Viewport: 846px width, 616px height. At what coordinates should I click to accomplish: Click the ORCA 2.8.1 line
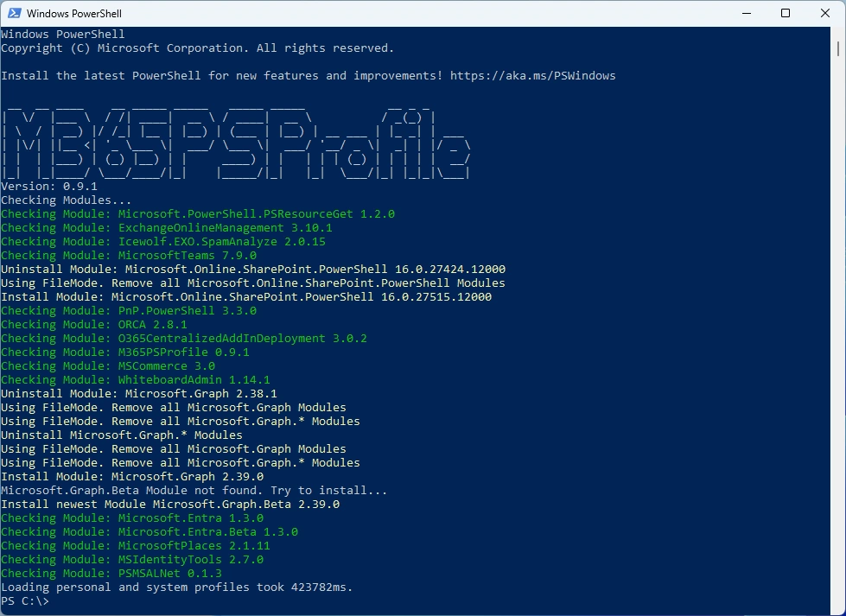click(x=94, y=325)
